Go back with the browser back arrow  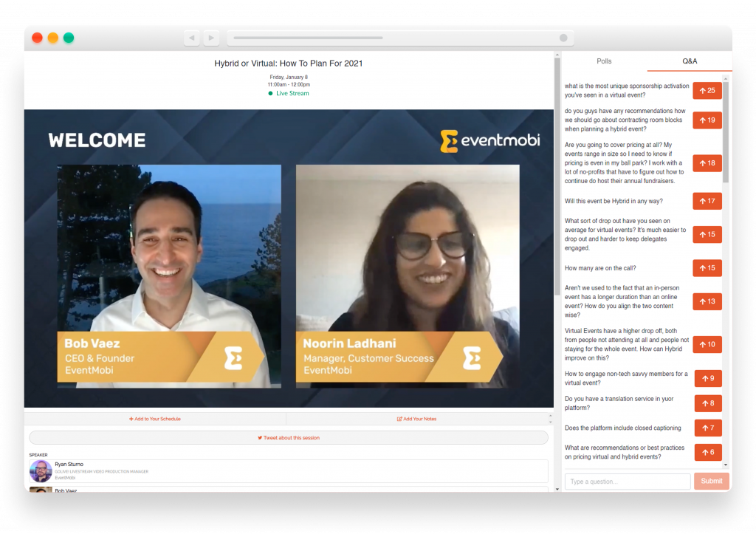(x=192, y=38)
